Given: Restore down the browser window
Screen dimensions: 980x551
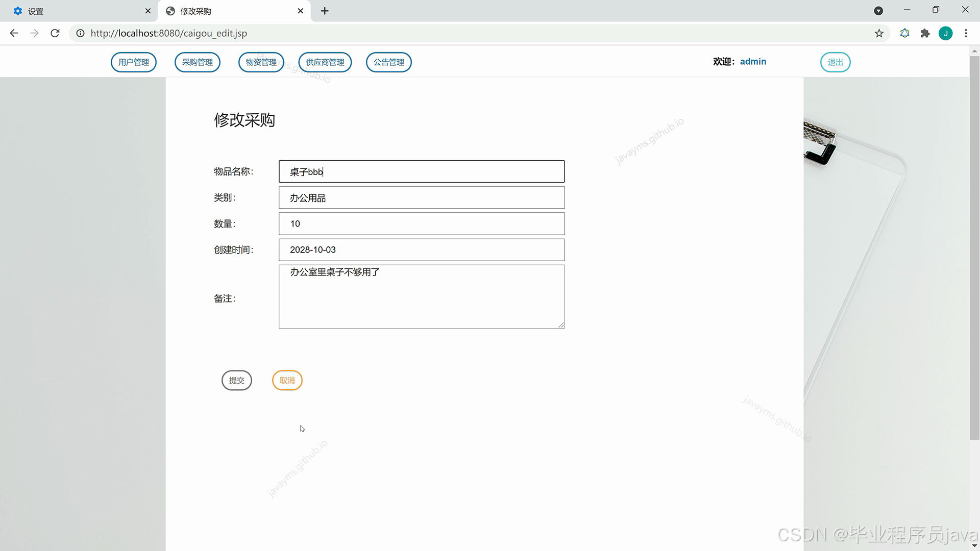Looking at the screenshot, I should [x=936, y=10].
